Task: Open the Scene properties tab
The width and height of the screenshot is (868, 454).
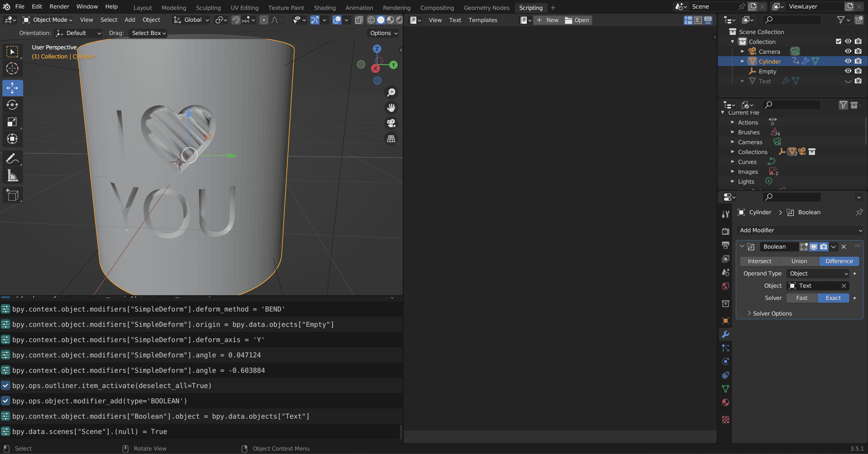Action: click(x=726, y=272)
